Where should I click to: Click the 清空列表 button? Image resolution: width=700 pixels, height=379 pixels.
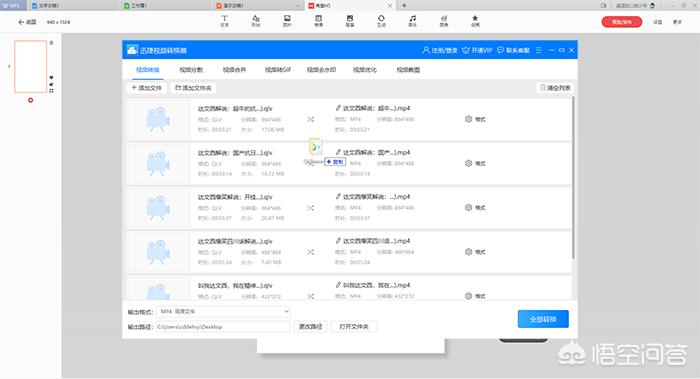pyautogui.click(x=555, y=88)
